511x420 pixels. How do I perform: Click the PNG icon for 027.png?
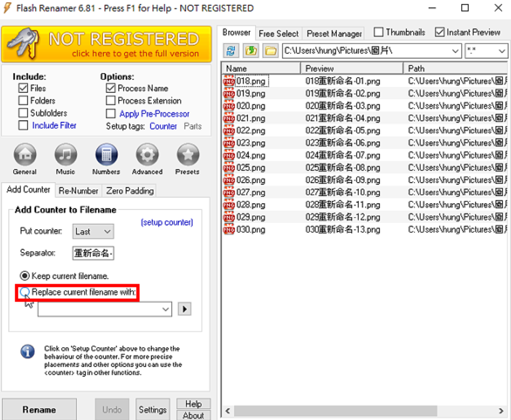pos(229,193)
